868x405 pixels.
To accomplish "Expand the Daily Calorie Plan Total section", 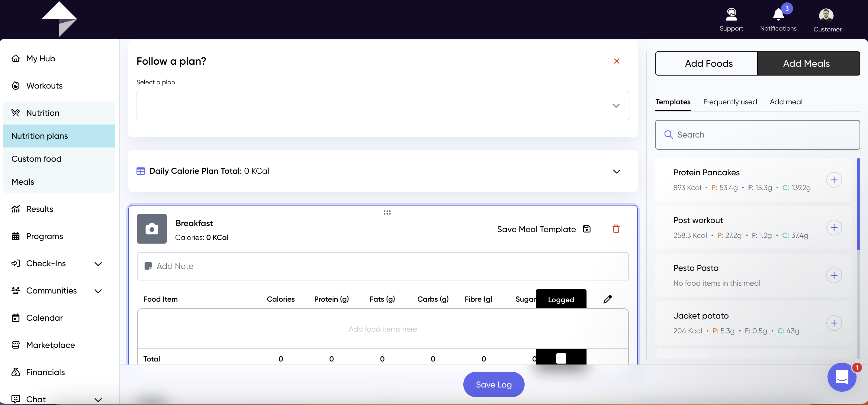I will (616, 171).
